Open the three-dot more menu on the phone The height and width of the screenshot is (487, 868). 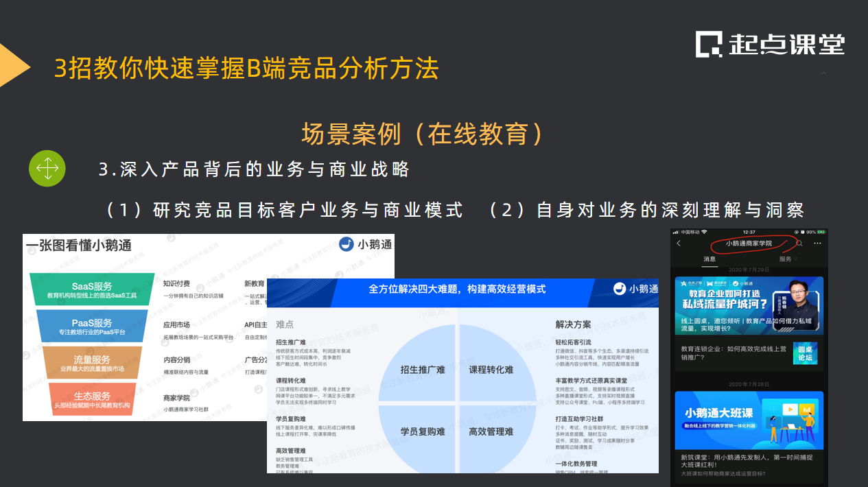pos(817,243)
